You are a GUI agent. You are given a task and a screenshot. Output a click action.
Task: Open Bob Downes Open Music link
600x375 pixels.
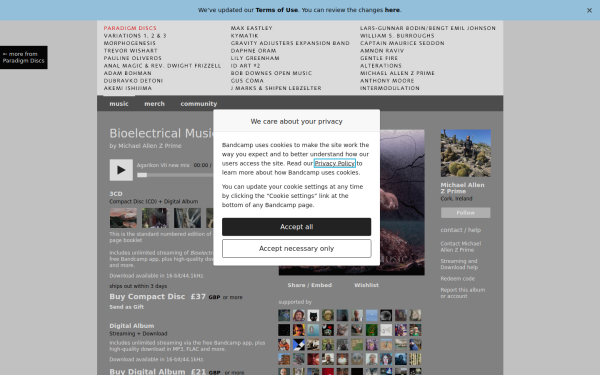pos(271,73)
